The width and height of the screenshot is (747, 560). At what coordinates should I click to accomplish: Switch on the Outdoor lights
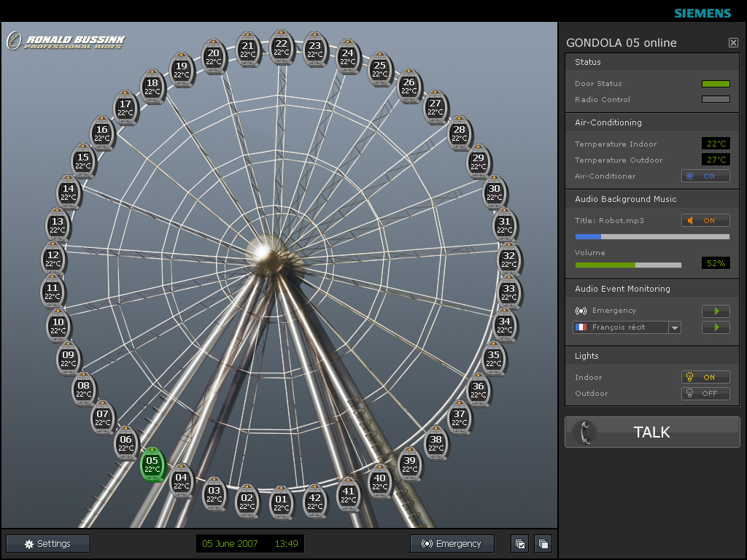705,394
